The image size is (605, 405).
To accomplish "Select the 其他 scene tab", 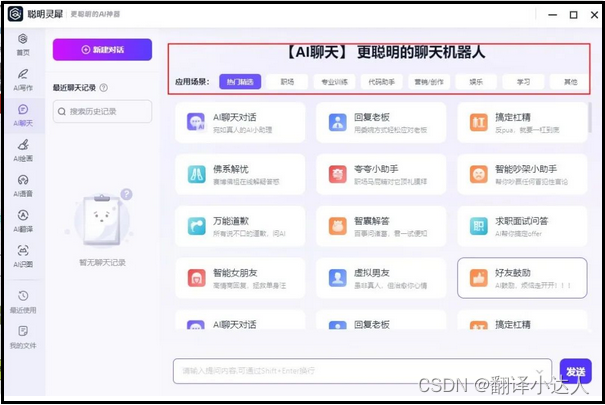I will (570, 82).
